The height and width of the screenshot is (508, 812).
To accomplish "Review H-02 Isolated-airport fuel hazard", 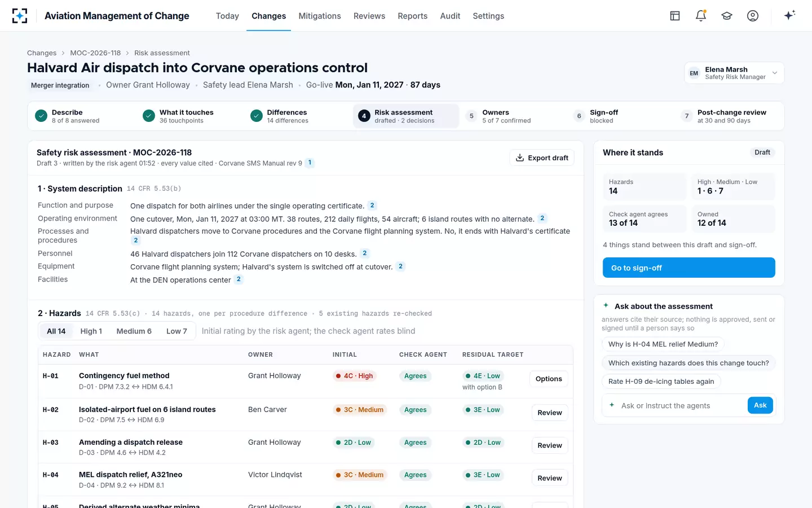I will pyautogui.click(x=550, y=413).
